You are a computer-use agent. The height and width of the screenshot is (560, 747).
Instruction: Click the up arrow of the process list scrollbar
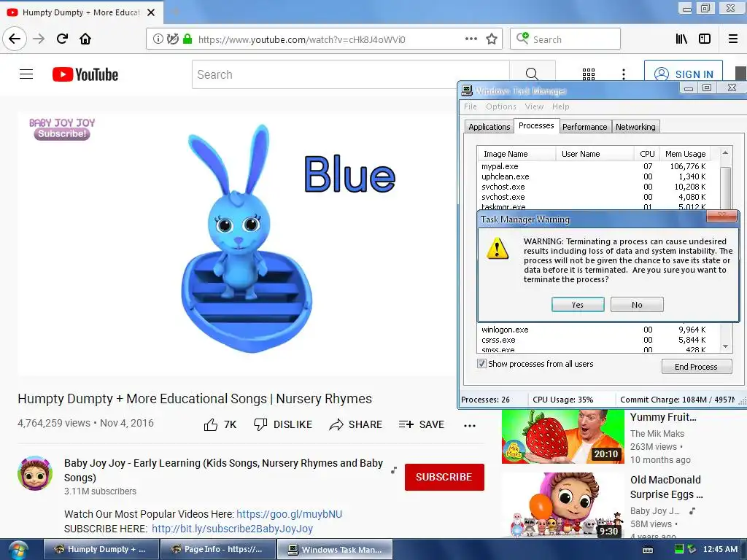[x=725, y=153]
